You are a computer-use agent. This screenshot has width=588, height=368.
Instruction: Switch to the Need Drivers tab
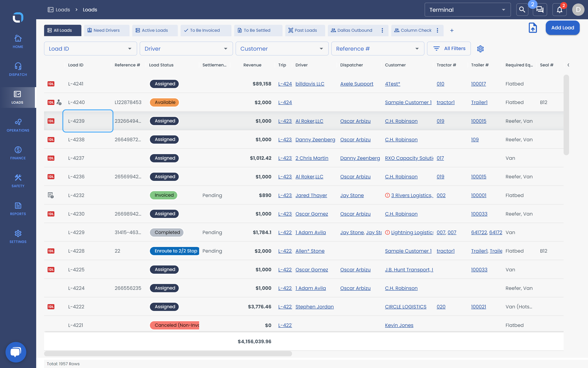[x=107, y=30]
